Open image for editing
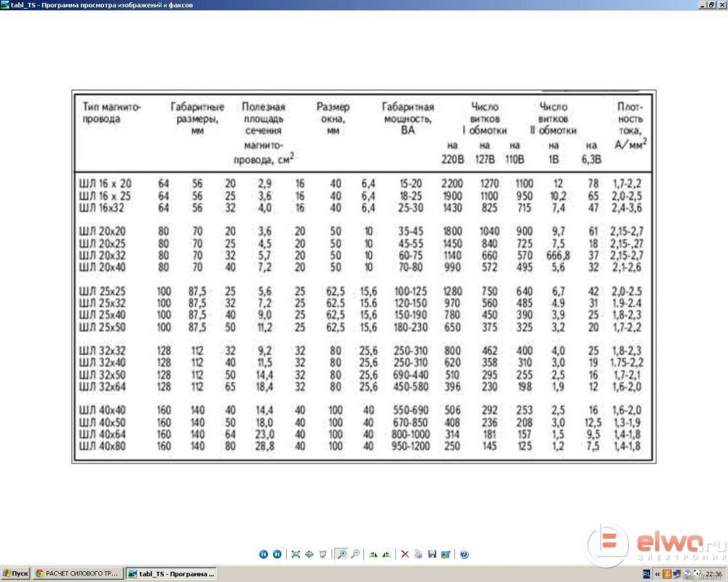The image size is (728, 582). point(445,554)
